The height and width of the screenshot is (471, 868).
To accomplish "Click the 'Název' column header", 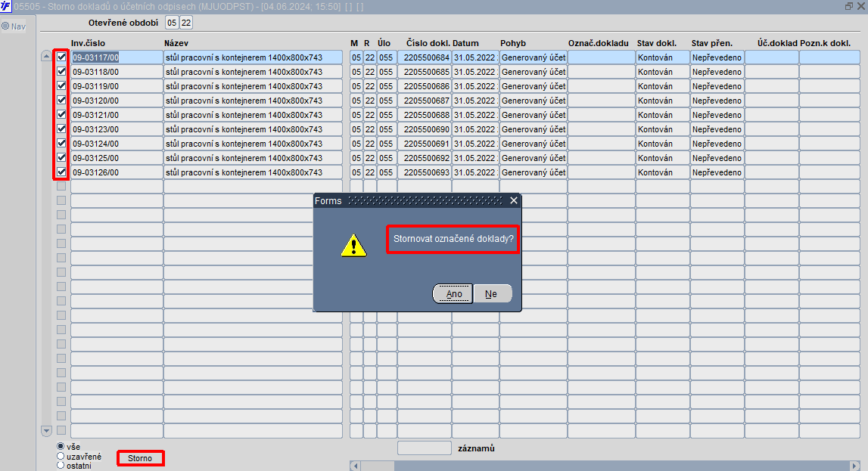I will [x=176, y=43].
